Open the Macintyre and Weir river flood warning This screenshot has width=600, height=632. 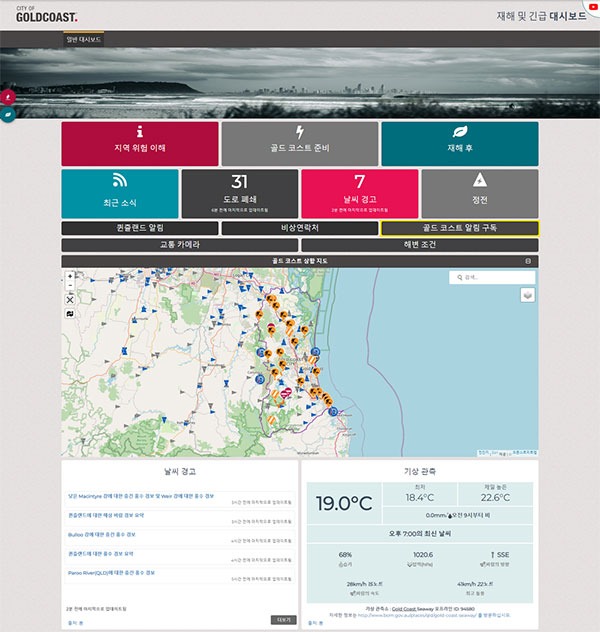coord(141,496)
